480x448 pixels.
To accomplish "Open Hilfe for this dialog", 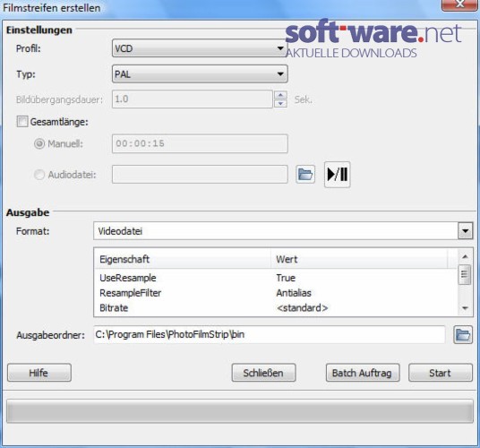I will (x=39, y=373).
